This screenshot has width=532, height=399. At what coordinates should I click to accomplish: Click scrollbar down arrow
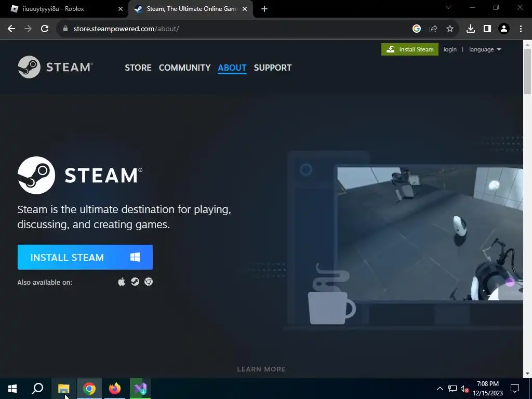pos(527,374)
